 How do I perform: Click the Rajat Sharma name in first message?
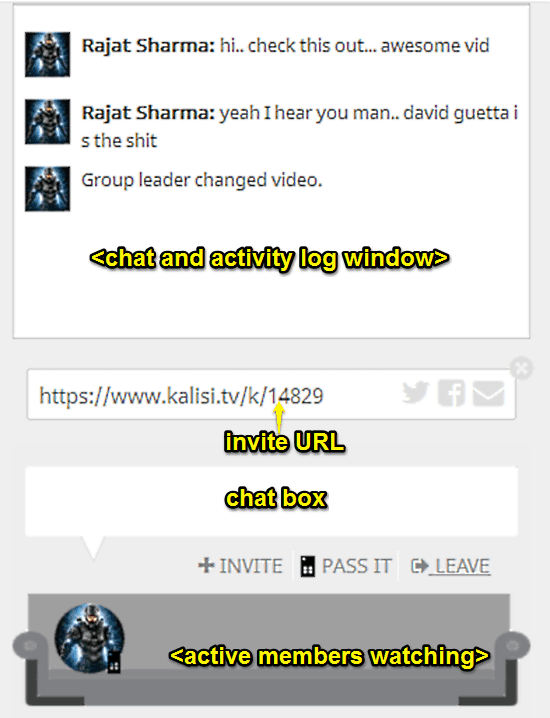click(147, 46)
